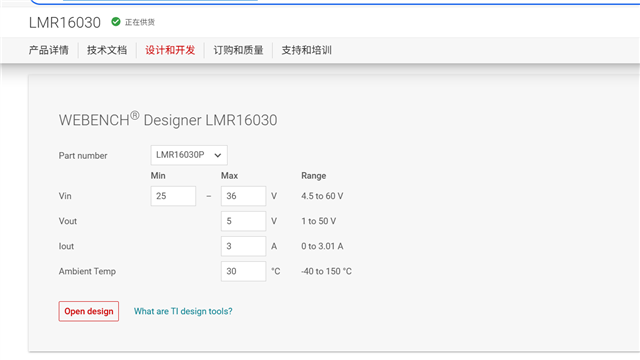Viewport: 640px width, 360px height.
Task: Focus the Ambient Temp input field
Action: (x=244, y=271)
